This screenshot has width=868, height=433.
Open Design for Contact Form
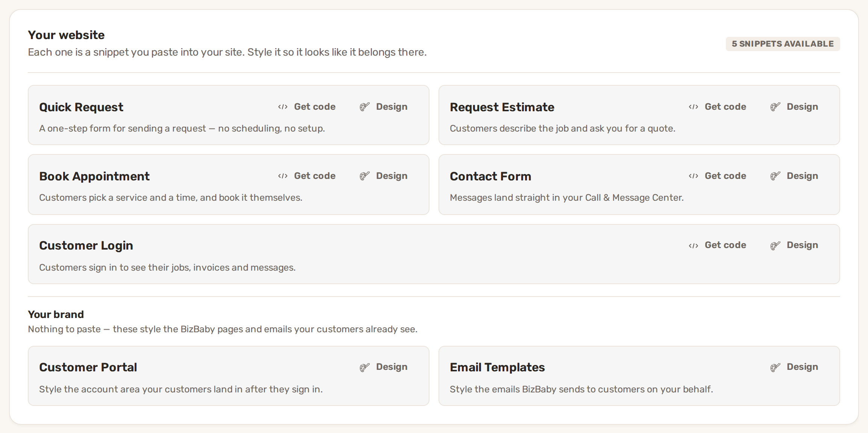tap(794, 176)
